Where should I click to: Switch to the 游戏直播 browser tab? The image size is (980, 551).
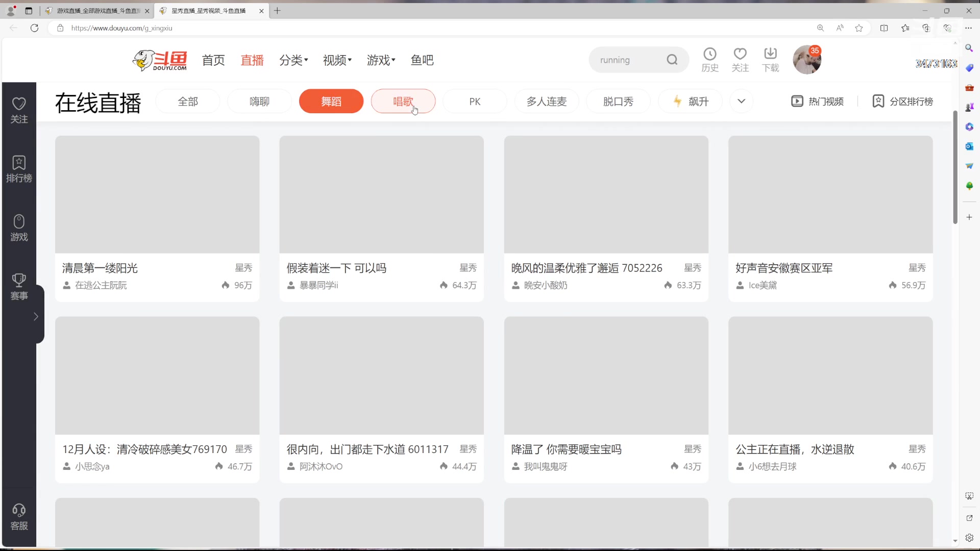pyautogui.click(x=96, y=11)
